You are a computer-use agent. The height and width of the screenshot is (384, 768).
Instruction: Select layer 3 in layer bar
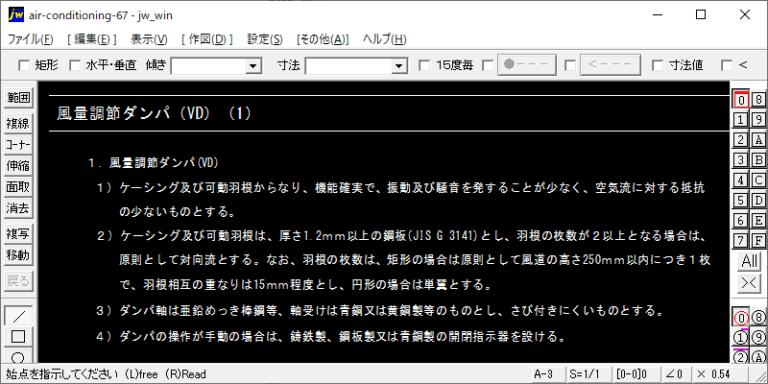741,160
